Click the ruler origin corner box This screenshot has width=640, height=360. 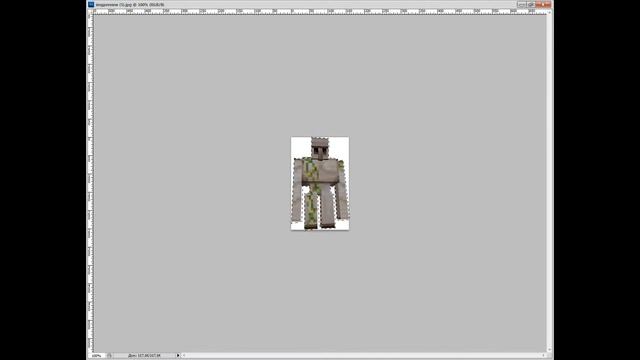90,11
